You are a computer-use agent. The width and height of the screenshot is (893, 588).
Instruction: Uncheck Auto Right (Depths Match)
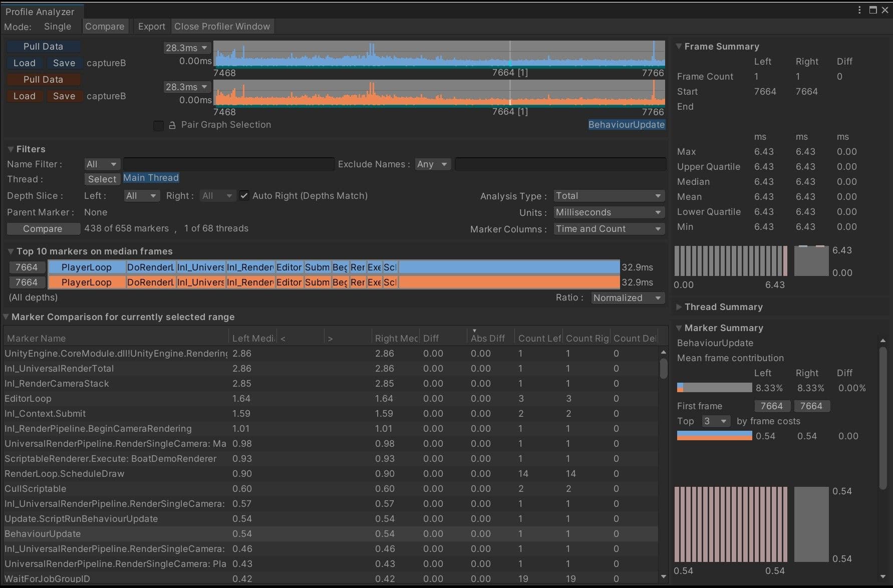(244, 195)
